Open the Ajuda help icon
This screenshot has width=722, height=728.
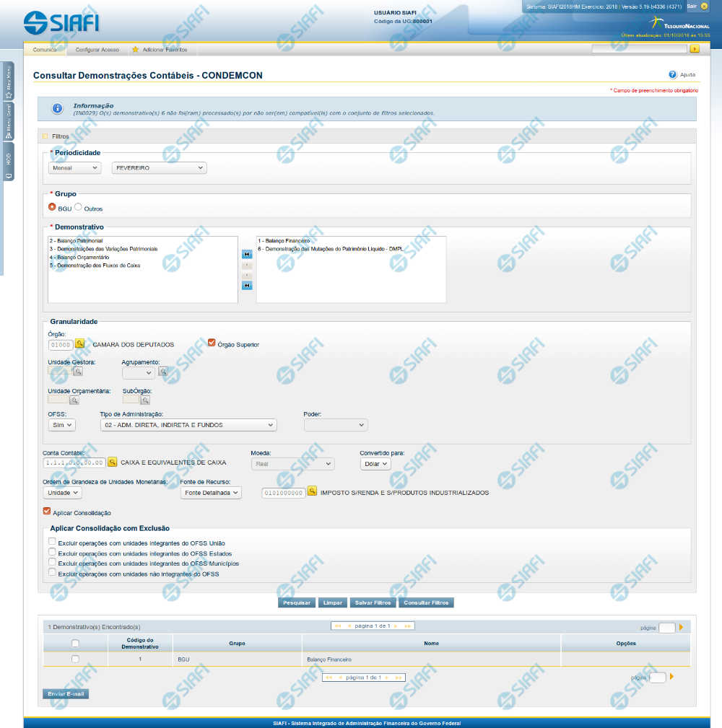tap(672, 74)
